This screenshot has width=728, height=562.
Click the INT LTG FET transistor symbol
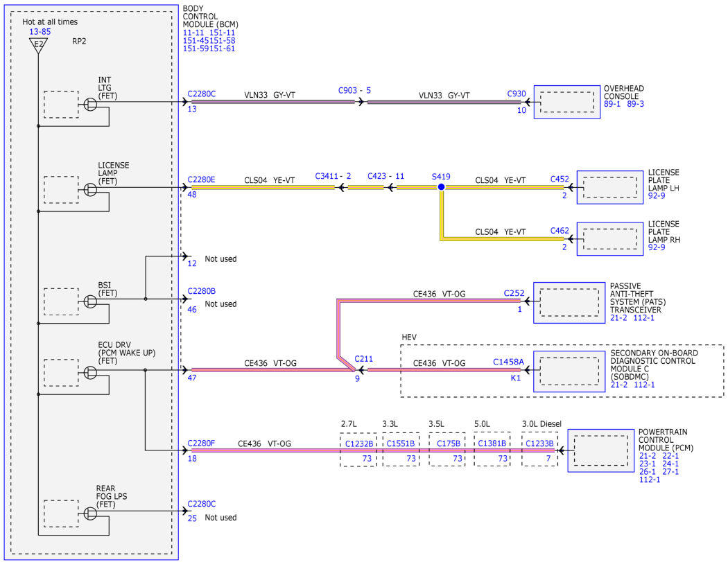(91, 104)
